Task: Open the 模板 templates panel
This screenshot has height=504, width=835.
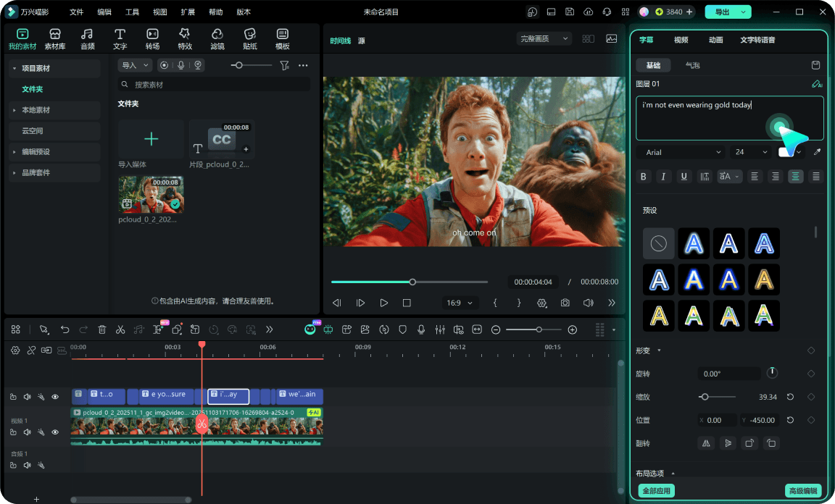Action: pos(282,39)
